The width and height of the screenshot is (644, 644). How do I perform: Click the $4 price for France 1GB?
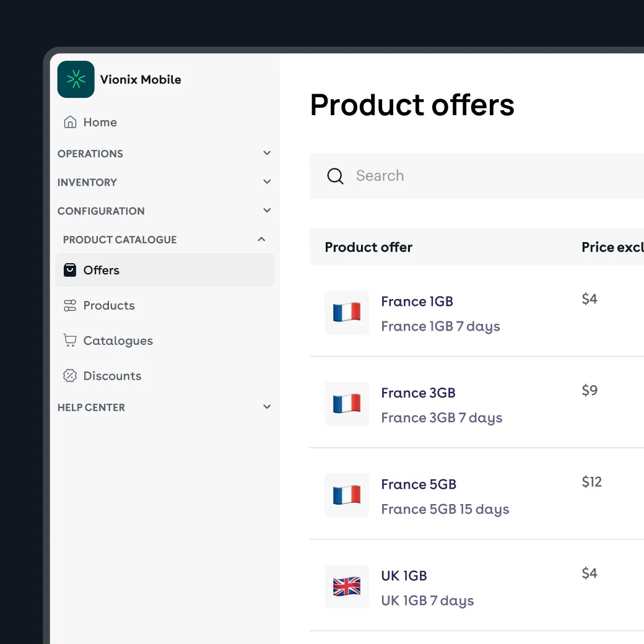(x=590, y=299)
